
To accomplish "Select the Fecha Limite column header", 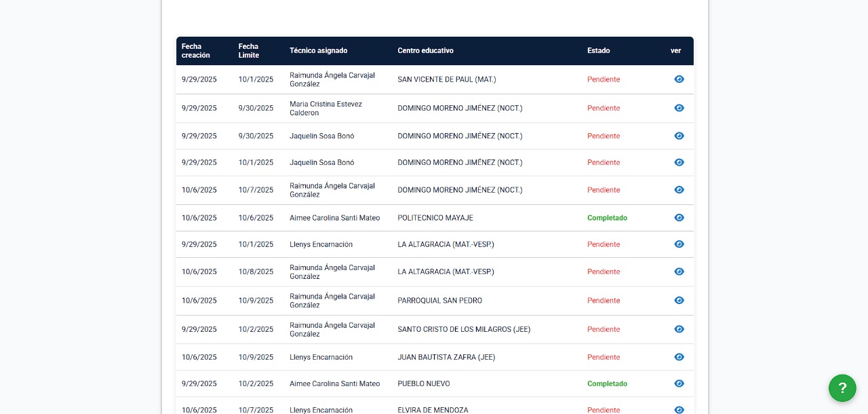I will tap(248, 51).
